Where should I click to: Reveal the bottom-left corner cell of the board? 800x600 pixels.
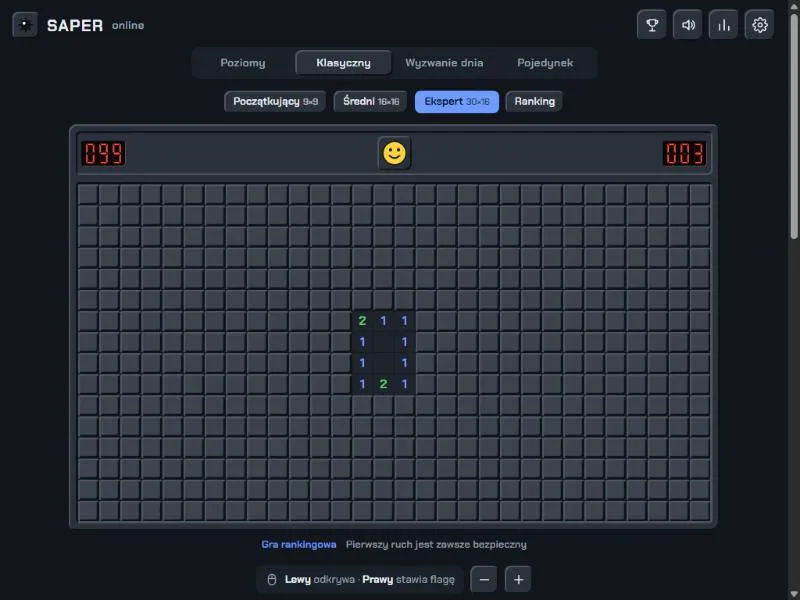pos(88,511)
